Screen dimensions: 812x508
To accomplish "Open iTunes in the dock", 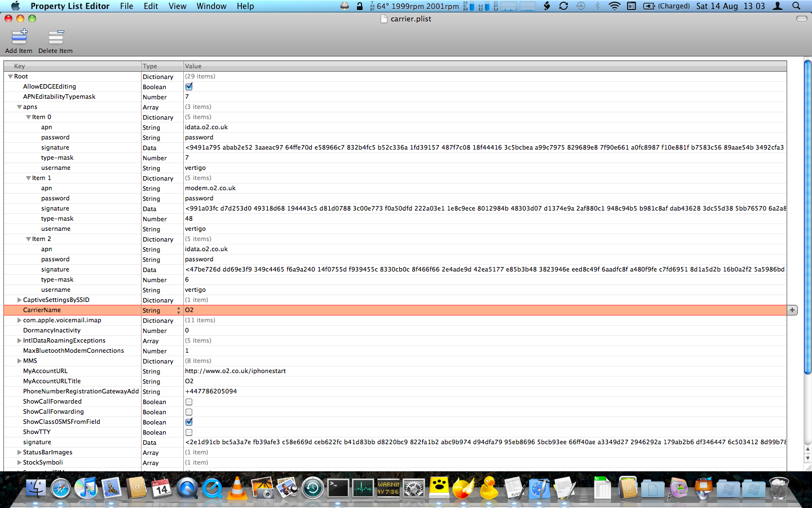I will click(x=86, y=488).
